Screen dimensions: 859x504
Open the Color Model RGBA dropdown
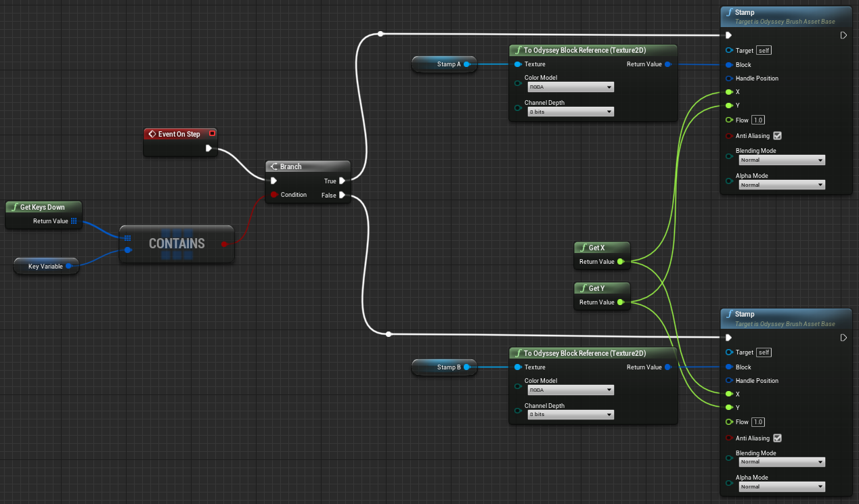point(570,87)
